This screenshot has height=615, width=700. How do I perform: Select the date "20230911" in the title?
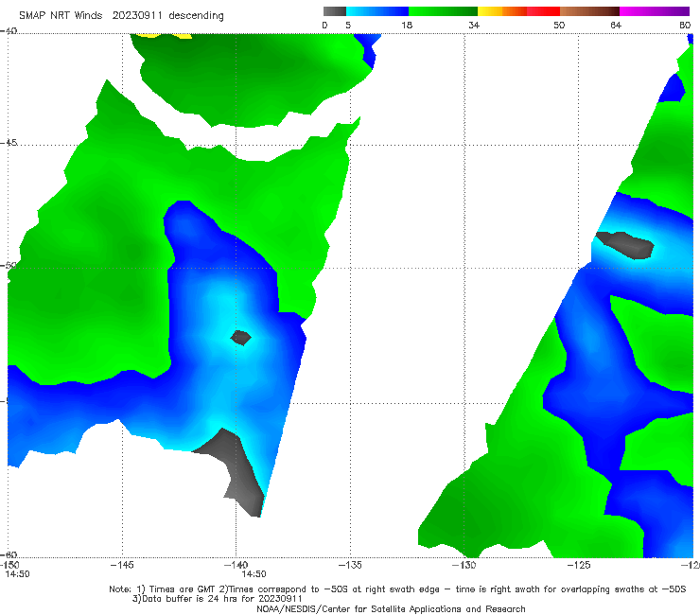click(137, 15)
